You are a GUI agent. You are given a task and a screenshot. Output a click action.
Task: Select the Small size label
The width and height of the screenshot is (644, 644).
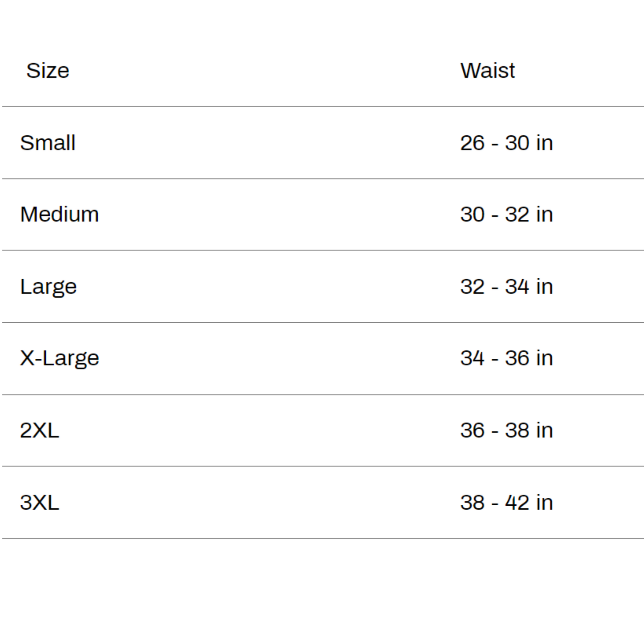48,143
